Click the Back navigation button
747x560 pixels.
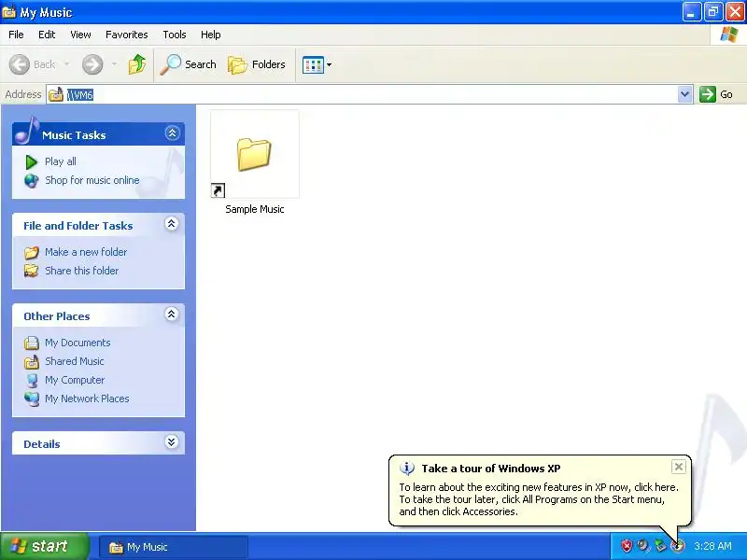coord(33,64)
